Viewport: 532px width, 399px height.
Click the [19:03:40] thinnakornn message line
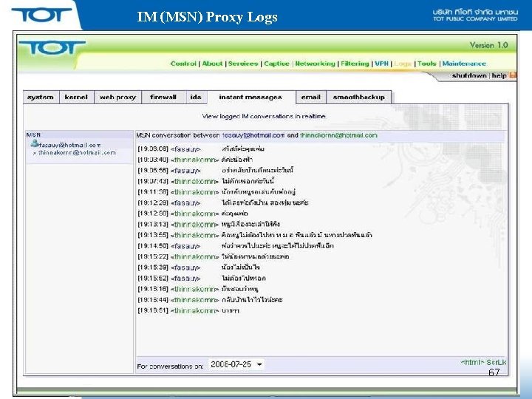pyautogui.click(x=195, y=160)
